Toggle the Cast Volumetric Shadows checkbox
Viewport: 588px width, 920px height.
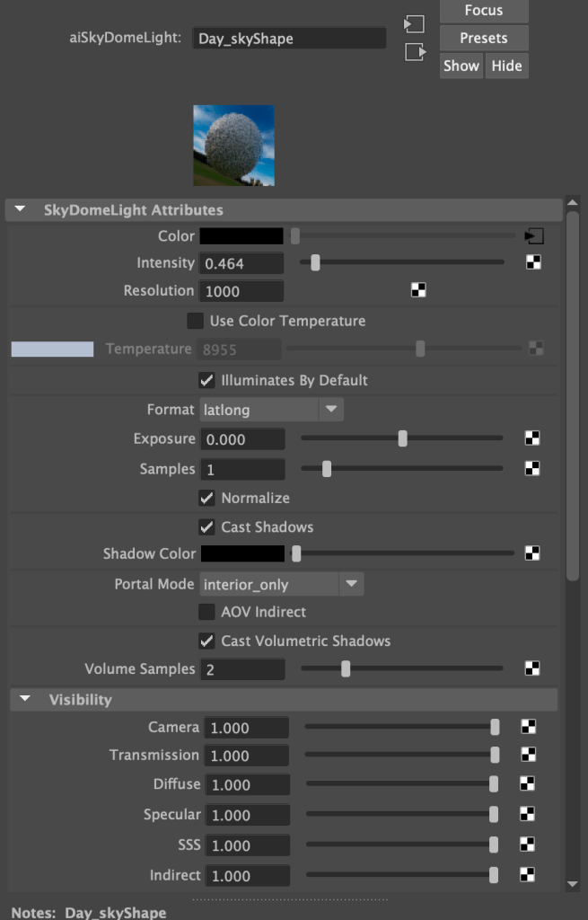[x=206, y=641]
